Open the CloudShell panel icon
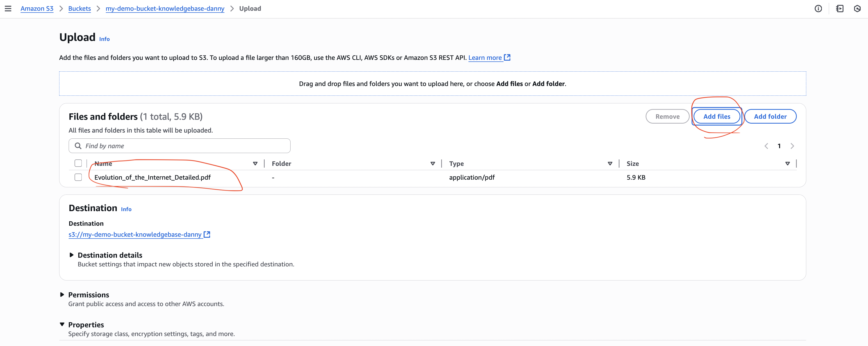Image resolution: width=868 pixels, height=346 pixels. [840, 9]
